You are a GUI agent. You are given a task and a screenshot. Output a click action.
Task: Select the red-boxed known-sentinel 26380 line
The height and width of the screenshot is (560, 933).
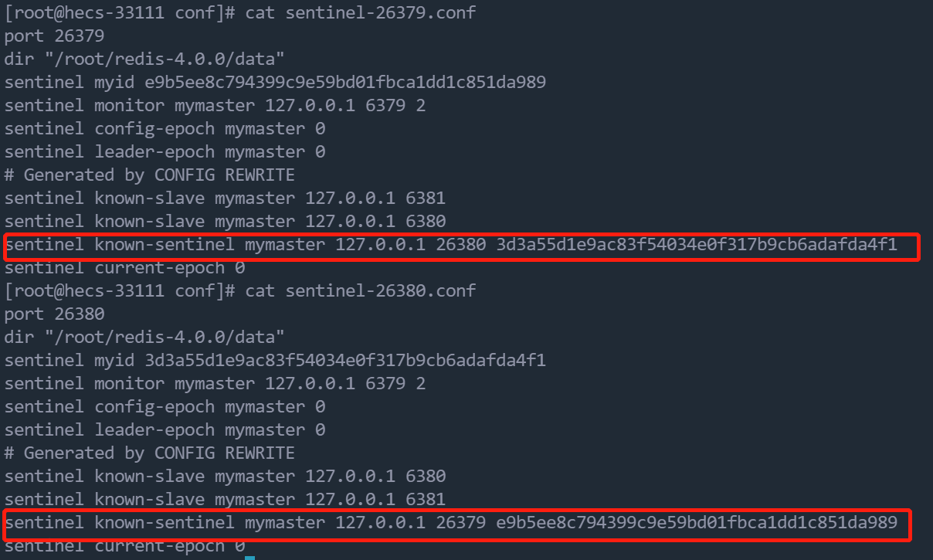click(450, 245)
